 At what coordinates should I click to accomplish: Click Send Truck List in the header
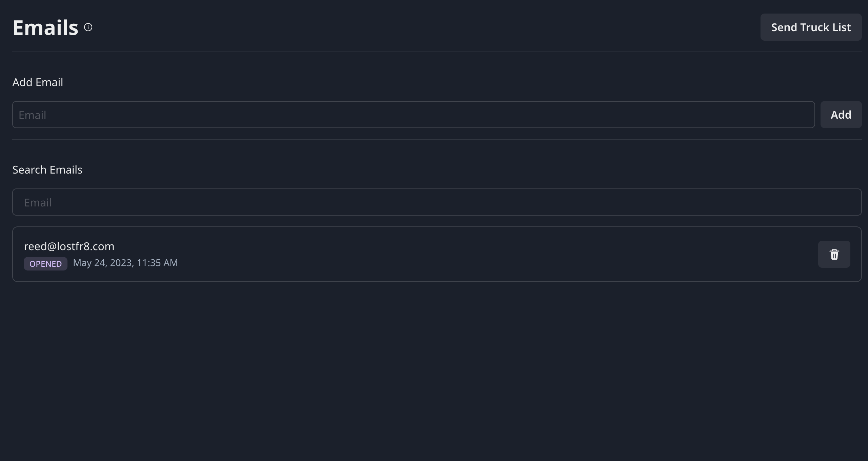(811, 27)
